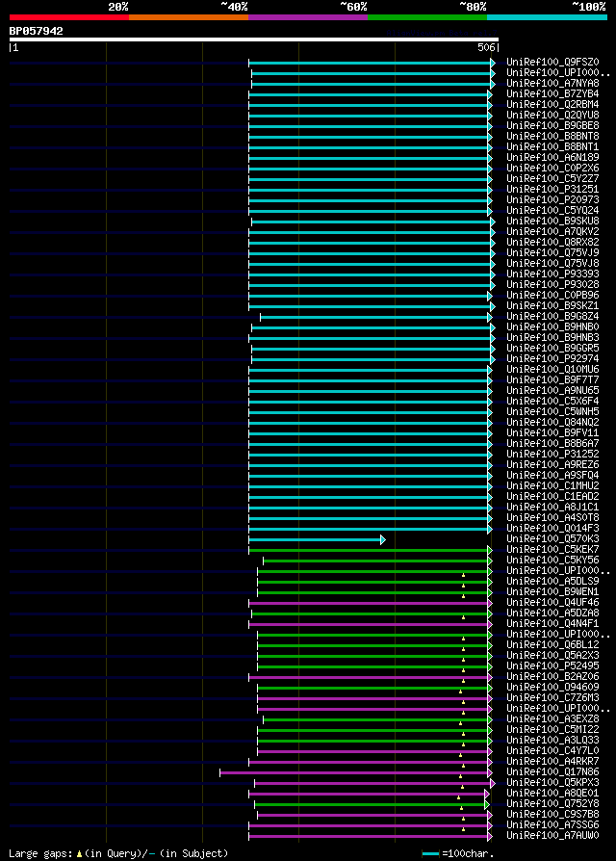The width and height of the screenshot is (616, 861).
Task: Select the UniRef100_A7QKV2 hit label
Action: [x=552, y=232]
